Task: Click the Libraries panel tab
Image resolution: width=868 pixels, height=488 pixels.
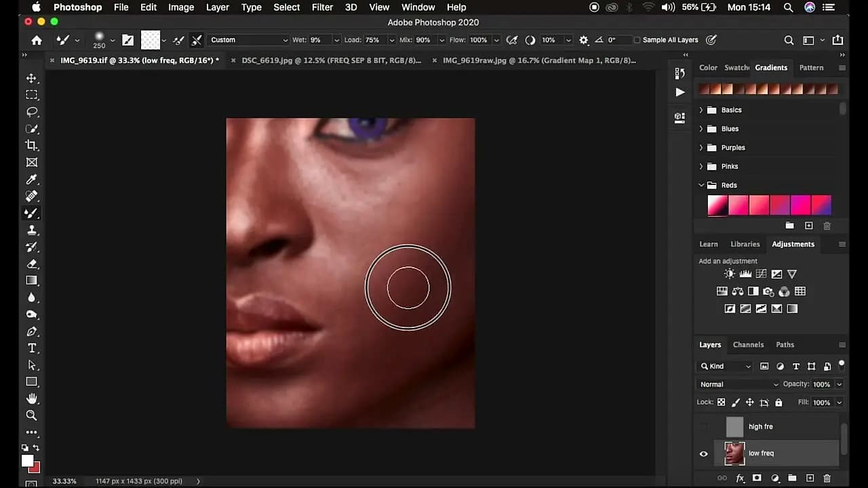Action: [745, 244]
